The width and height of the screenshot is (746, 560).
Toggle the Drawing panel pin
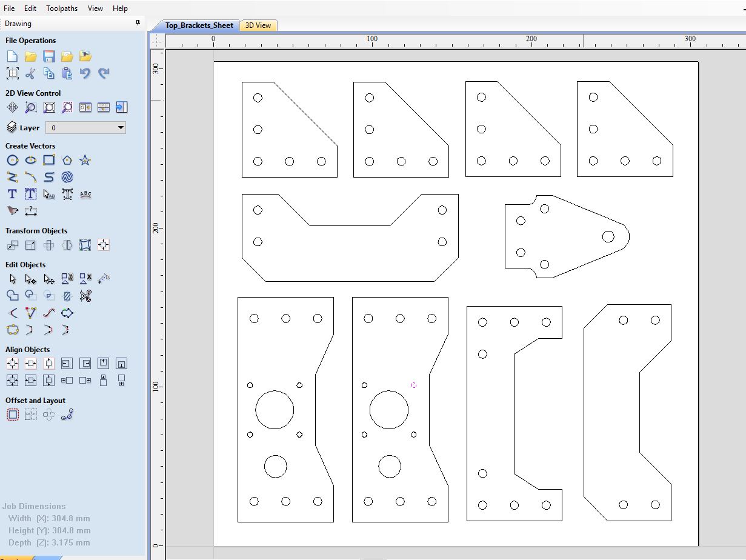coord(138,24)
